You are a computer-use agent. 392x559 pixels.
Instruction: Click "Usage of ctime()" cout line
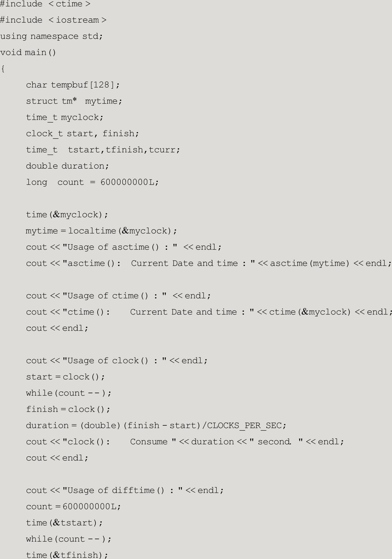pos(118,296)
